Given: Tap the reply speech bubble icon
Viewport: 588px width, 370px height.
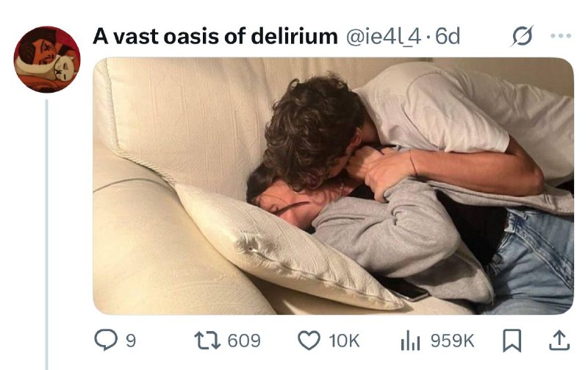Looking at the screenshot, I should pyautogui.click(x=105, y=340).
